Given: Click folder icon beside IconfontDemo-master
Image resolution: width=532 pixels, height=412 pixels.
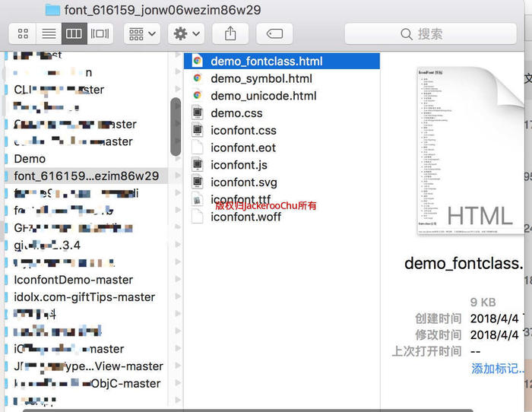Looking at the screenshot, I should tap(6, 280).
